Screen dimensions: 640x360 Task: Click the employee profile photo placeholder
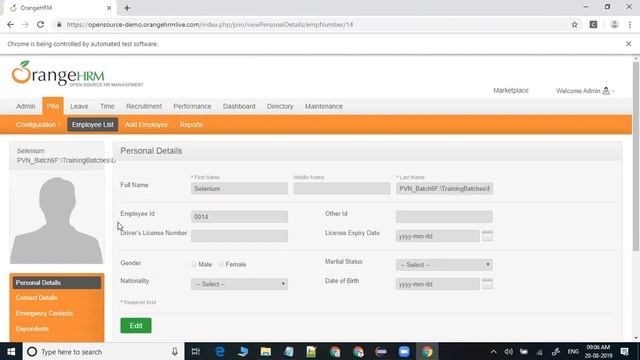click(x=57, y=219)
